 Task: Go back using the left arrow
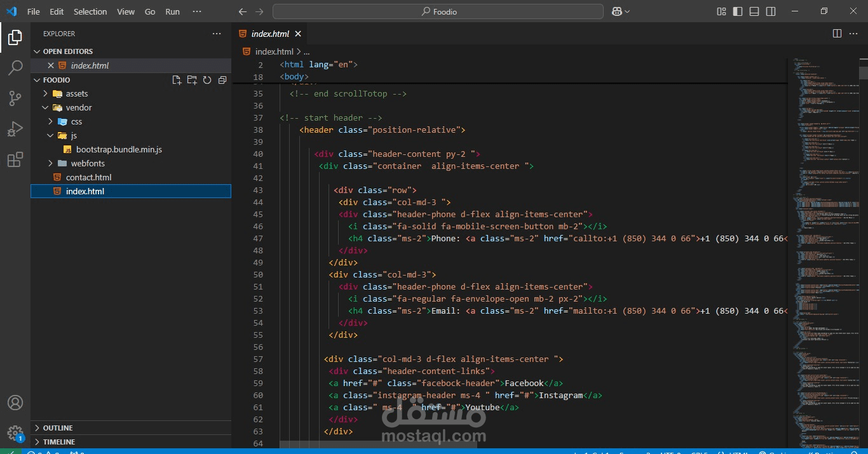[x=242, y=11]
